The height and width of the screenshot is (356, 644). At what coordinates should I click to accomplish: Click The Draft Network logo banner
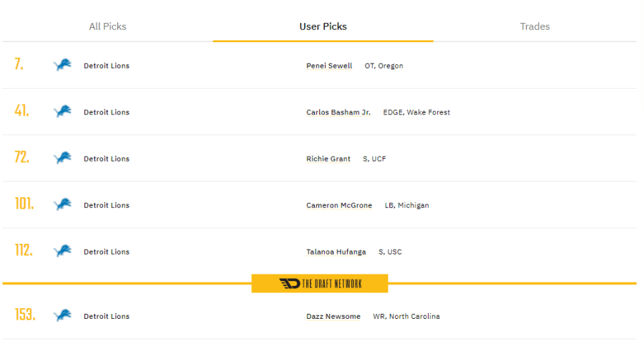coord(320,284)
